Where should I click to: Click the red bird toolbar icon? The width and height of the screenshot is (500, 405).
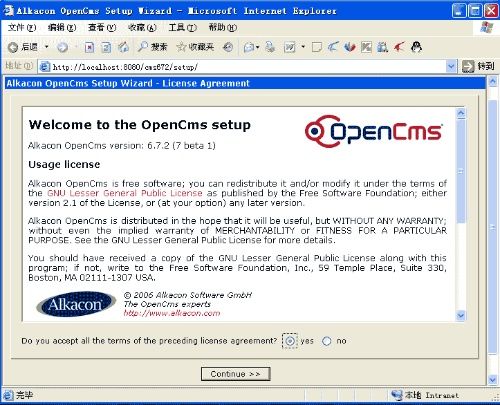pyautogui.click(x=399, y=47)
